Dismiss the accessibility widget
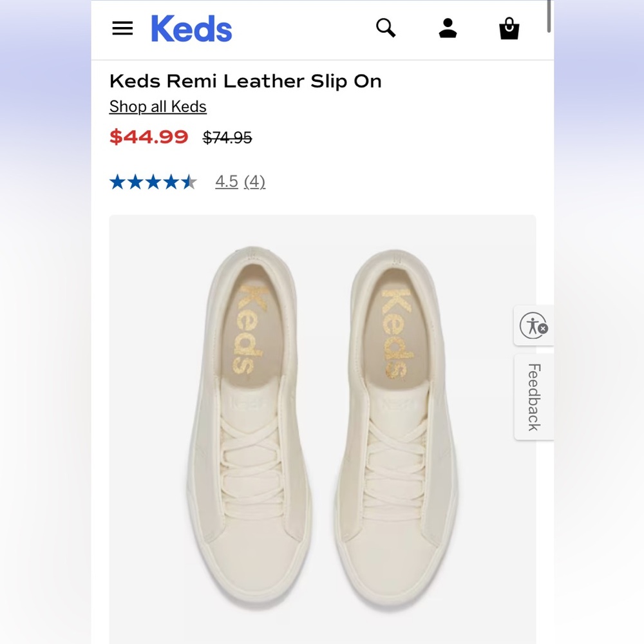 pos(543,330)
